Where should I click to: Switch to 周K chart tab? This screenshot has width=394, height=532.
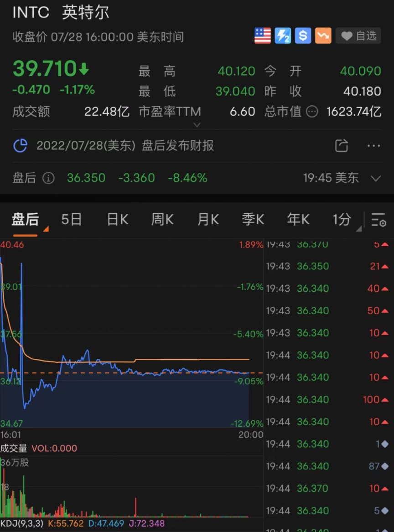[x=162, y=220]
